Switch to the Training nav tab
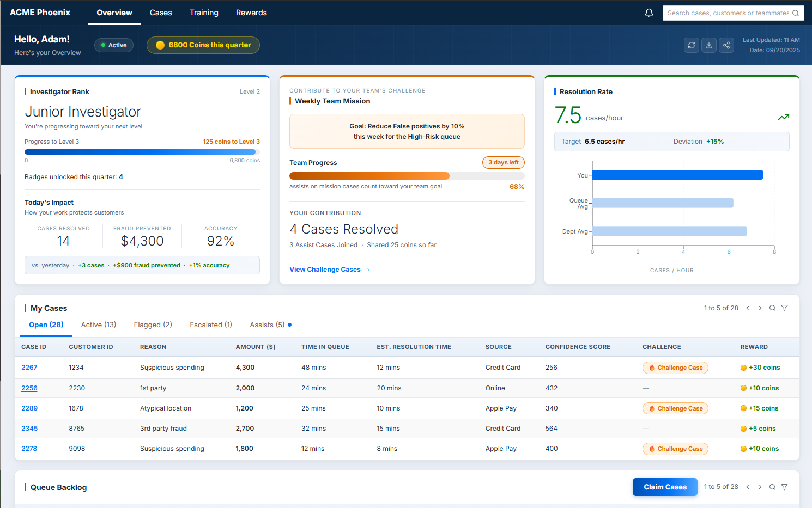 tap(204, 13)
